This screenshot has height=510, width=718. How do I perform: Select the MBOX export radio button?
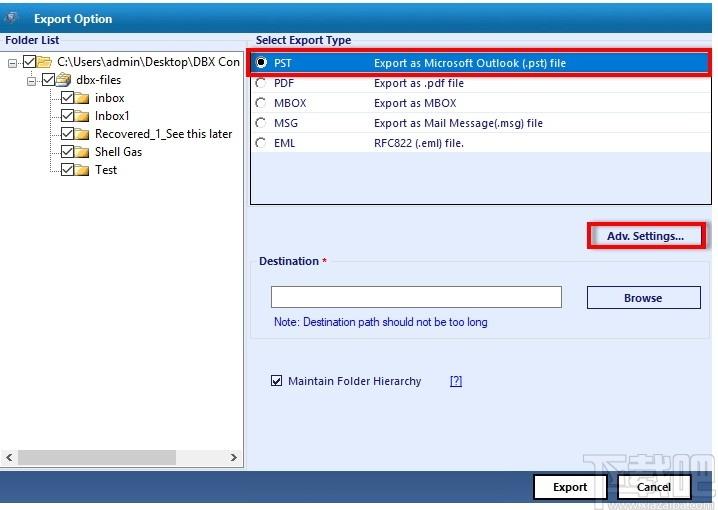(x=261, y=103)
